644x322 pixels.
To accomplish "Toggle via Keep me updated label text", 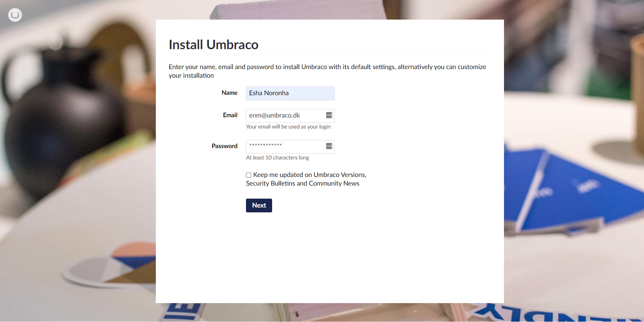I will pyautogui.click(x=310, y=175).
